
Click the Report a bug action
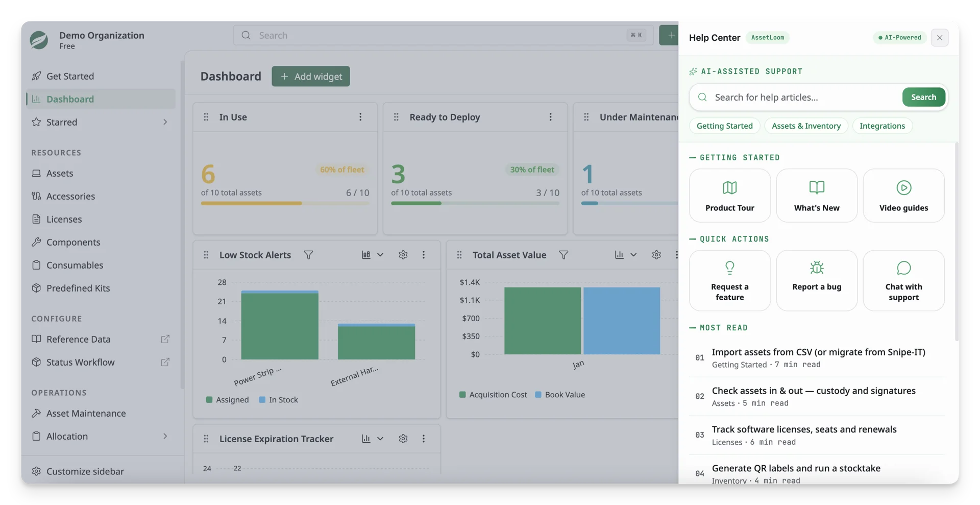(x=816, y=280)
